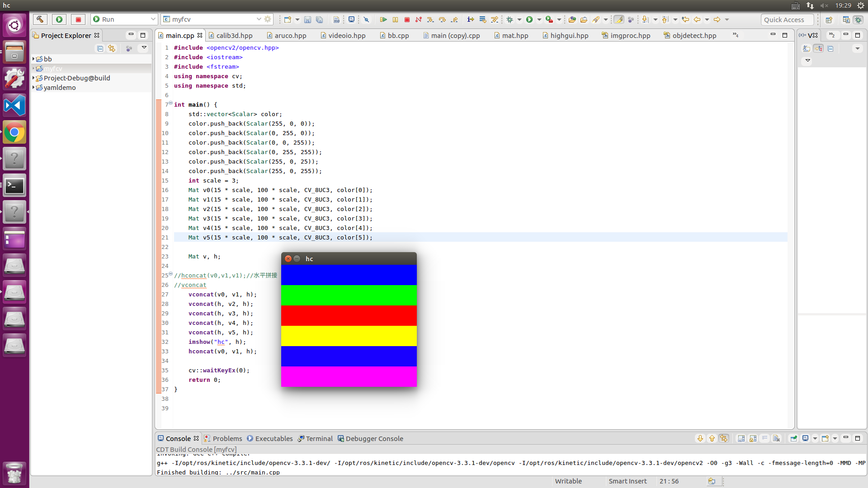This screenshot has height=488, width=868.
Task: Expand the yamldemo project tree
Action: click(33, 88)
